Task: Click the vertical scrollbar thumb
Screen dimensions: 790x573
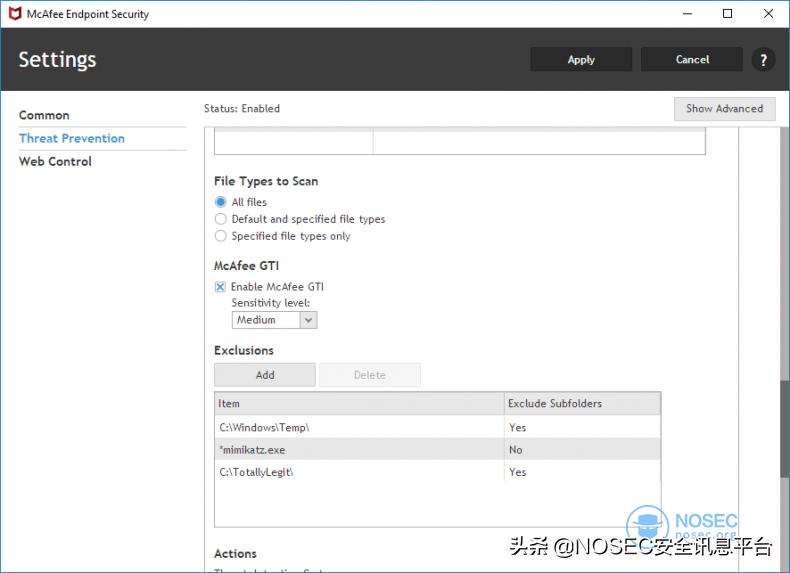Action: (785, 429)
